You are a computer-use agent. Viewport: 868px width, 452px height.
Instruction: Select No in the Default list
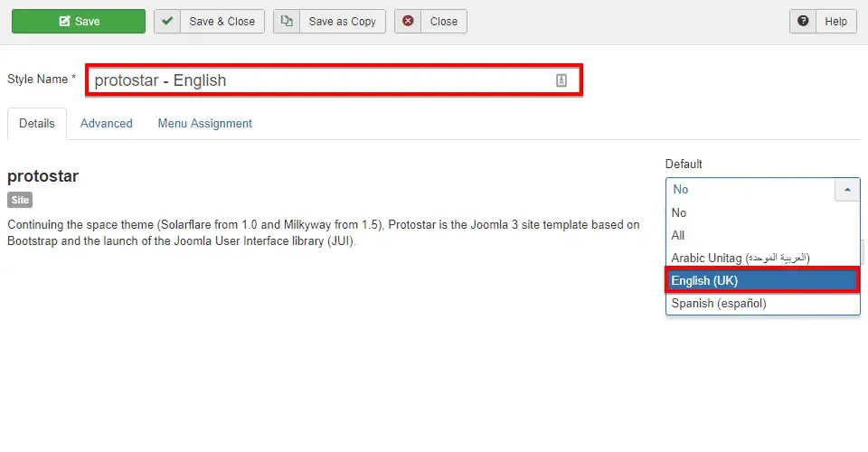(763, 212)
